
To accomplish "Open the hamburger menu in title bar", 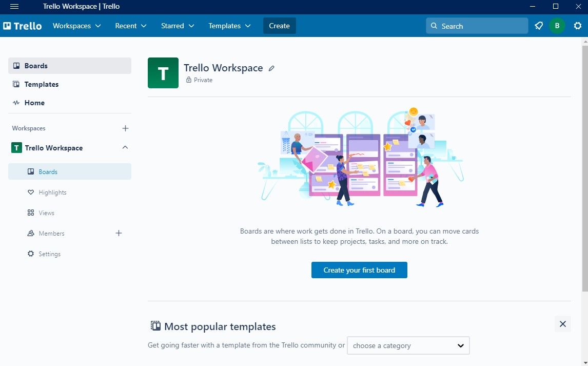I will click(14, 6).
